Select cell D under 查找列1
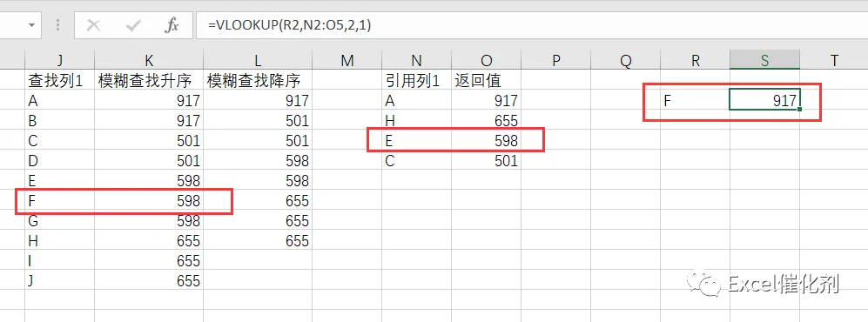 tap(60, 160)
